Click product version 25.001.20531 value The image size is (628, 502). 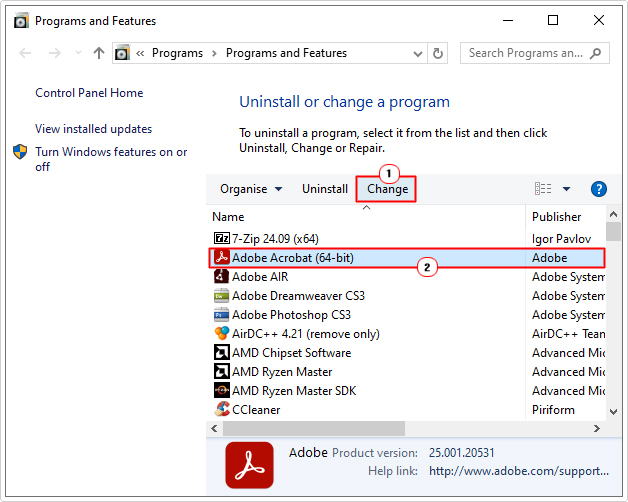[x=461, y=453]
